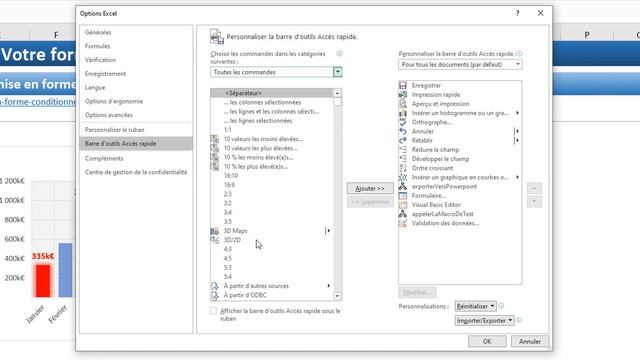
Task: Expand the Rétablir split arrow
Action: click(x=517, y=140)
